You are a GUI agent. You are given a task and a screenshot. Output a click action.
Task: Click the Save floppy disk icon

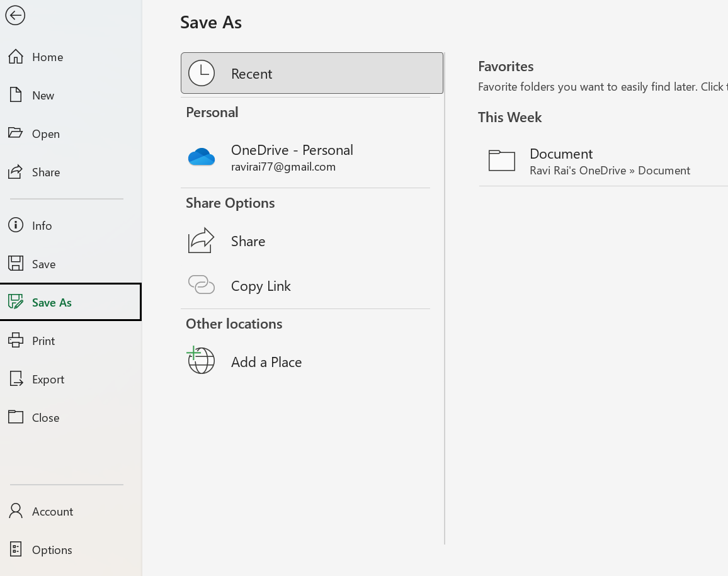[16, 263]
